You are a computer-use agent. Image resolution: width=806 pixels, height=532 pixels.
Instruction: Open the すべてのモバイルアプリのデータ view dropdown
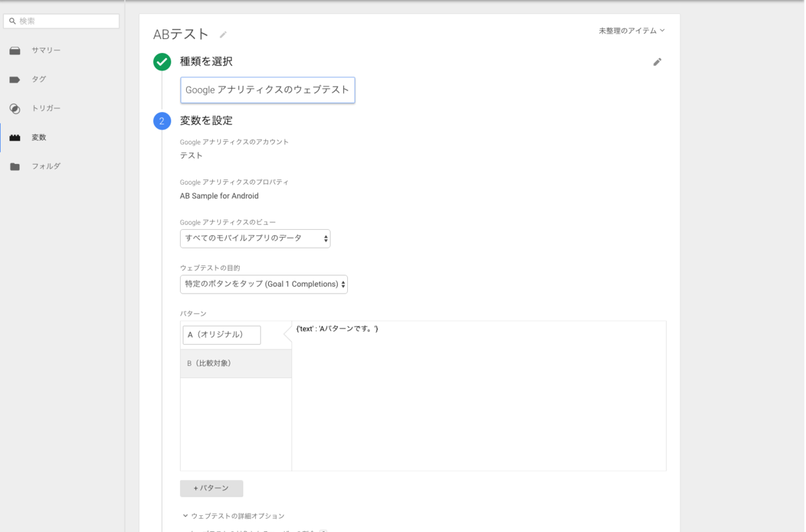coord(255,238)
